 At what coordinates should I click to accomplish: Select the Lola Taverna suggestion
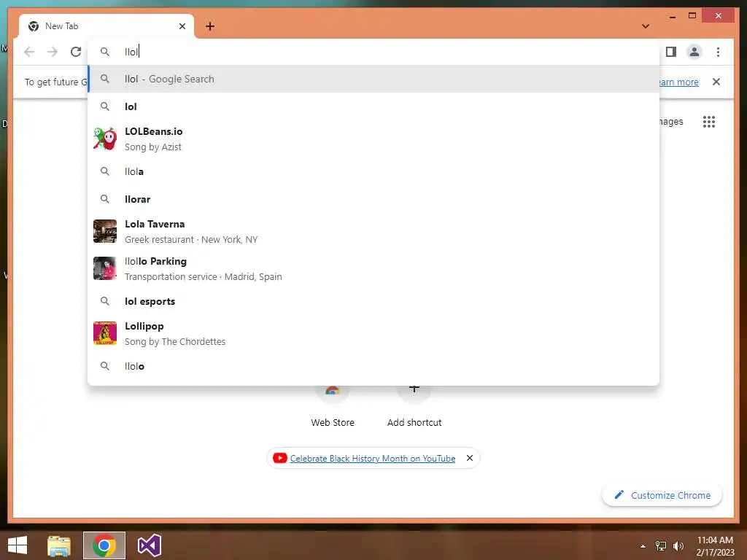click(x=374, y=231)
